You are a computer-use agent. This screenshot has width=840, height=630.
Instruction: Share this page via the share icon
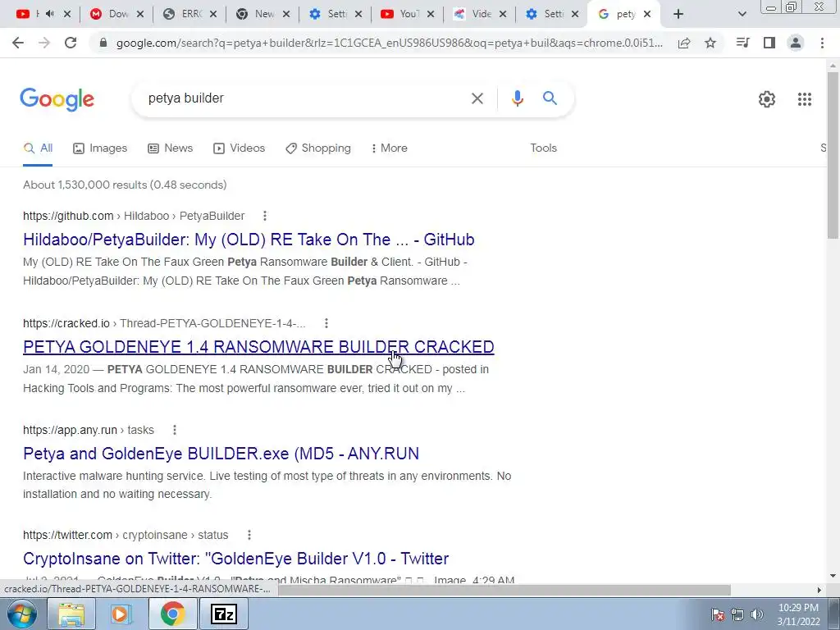[684, 43]
